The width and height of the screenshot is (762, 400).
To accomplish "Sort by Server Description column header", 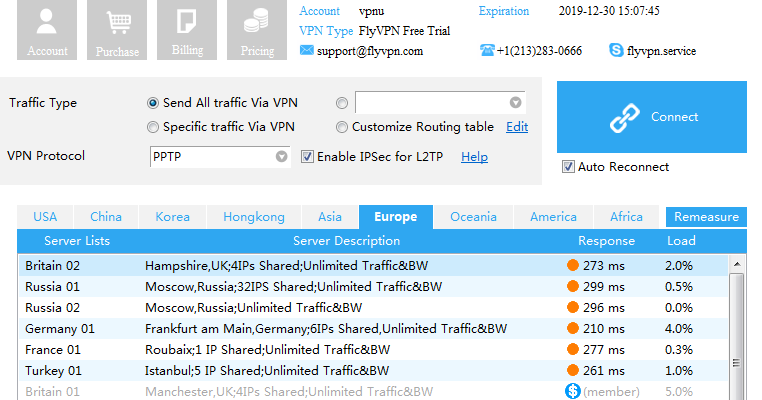I will 346,241.
